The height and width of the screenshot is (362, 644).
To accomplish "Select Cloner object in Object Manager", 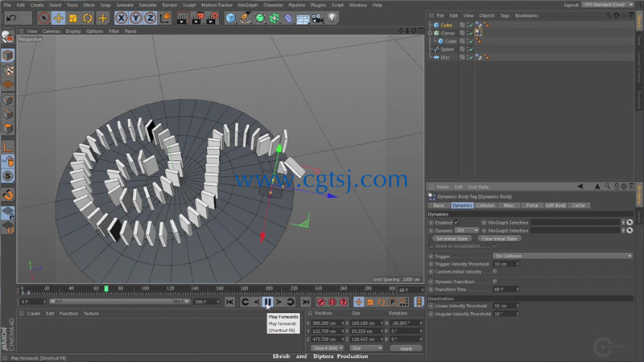I will pos(448,33).
